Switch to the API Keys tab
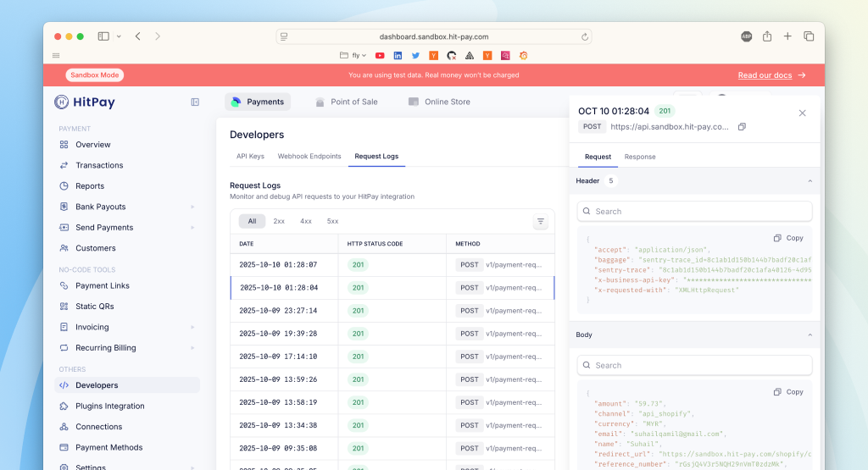 (x=250, y=157)
